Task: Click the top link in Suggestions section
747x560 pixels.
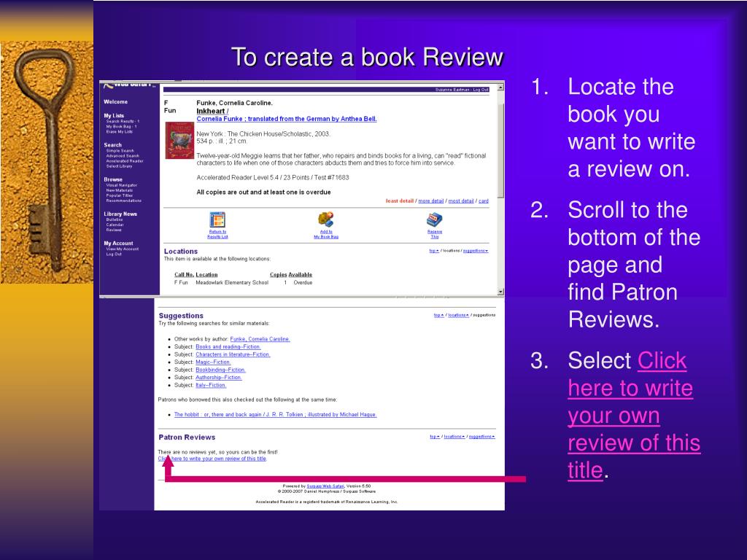Action: [438, 315]
